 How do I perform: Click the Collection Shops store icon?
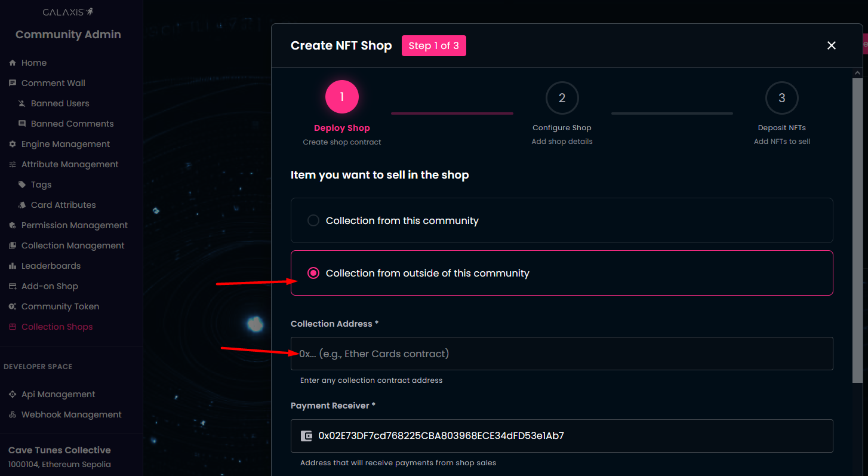pyautogui.click(x=13, y=327)
